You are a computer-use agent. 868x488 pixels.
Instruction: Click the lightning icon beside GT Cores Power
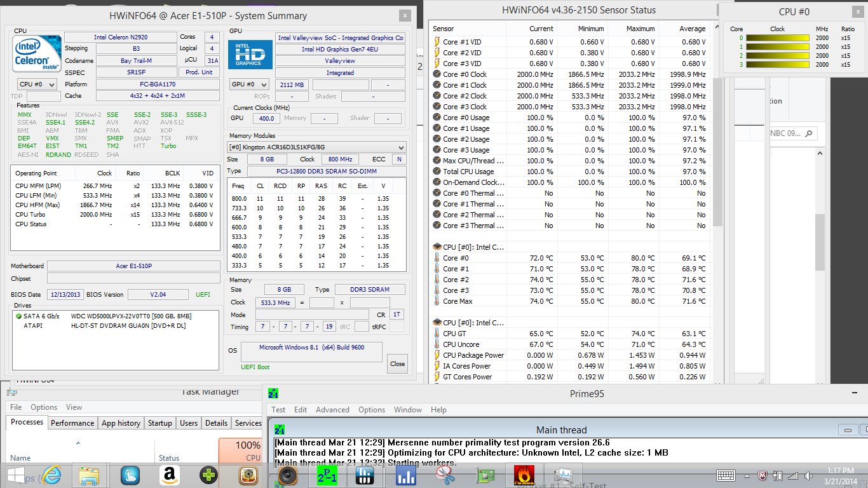coord(437,377)
